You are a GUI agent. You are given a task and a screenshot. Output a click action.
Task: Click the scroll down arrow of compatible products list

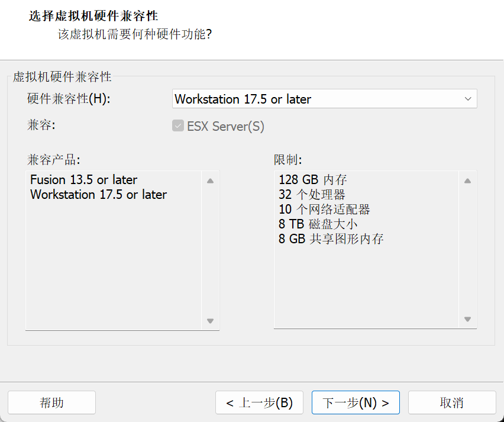click(210, 321)
